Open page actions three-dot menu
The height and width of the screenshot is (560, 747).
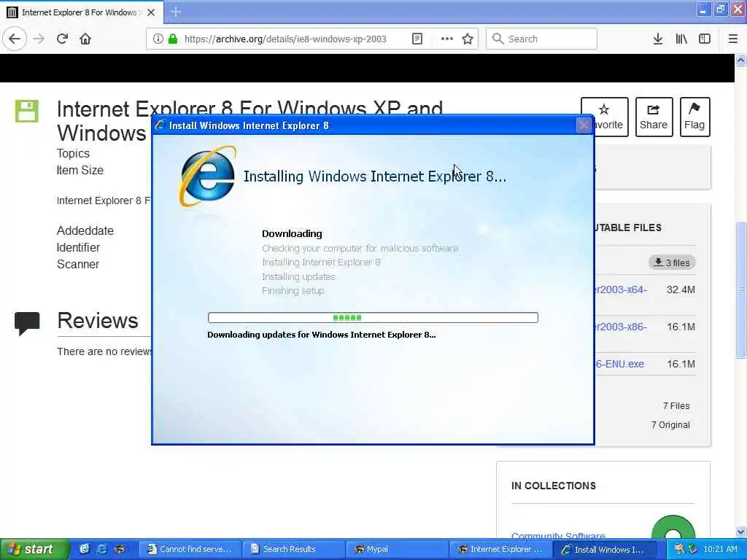coord(447,39)
